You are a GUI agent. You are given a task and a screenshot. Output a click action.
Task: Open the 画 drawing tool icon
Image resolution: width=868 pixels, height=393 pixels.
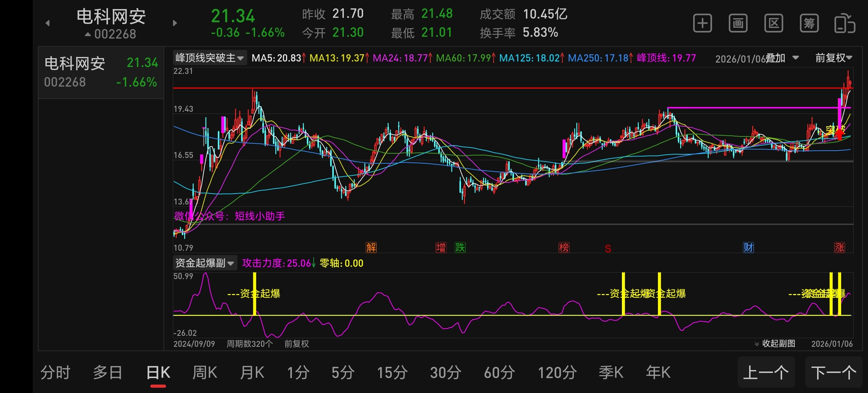pyautogui.click(x=738, y=24)
